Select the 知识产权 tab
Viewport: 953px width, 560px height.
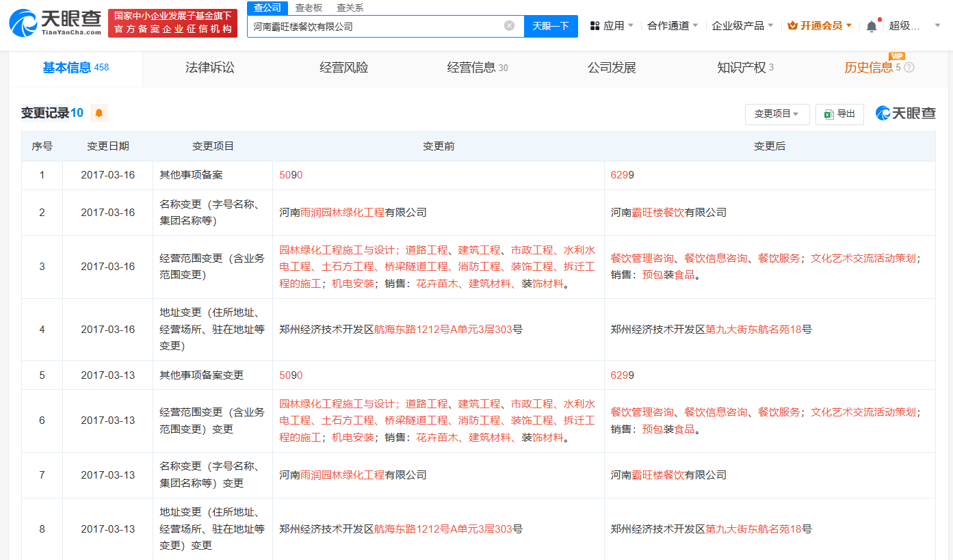click(745, 68)
